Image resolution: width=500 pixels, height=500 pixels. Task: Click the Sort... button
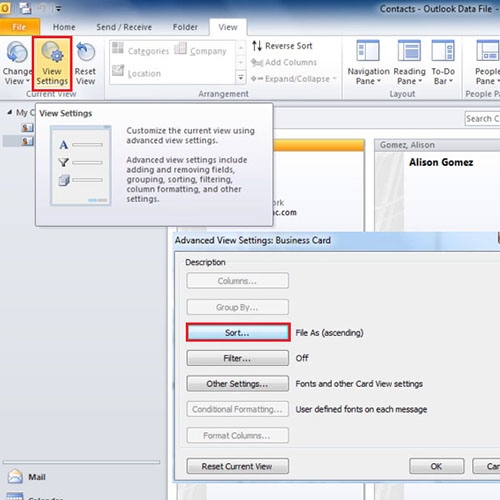238,332
